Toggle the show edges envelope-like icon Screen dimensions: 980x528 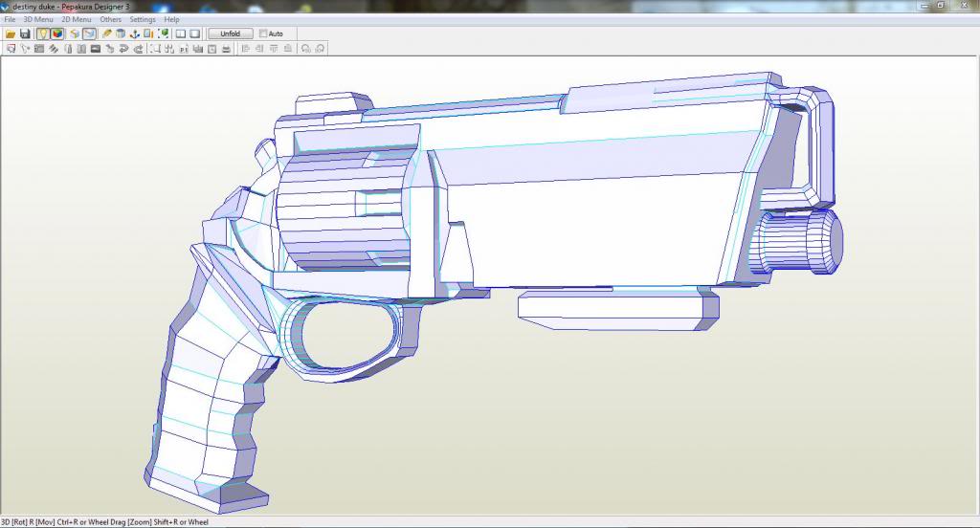[x=89, y=33]
